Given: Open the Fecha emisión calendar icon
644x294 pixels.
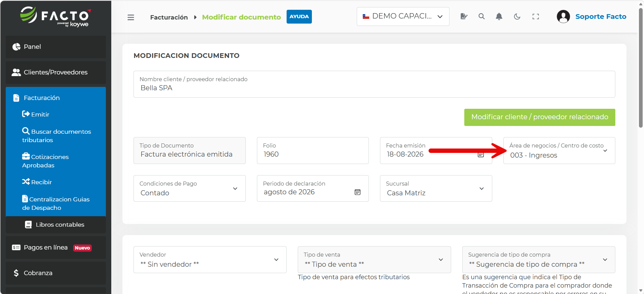Looking at the screenshot, I should click(481, 155).
